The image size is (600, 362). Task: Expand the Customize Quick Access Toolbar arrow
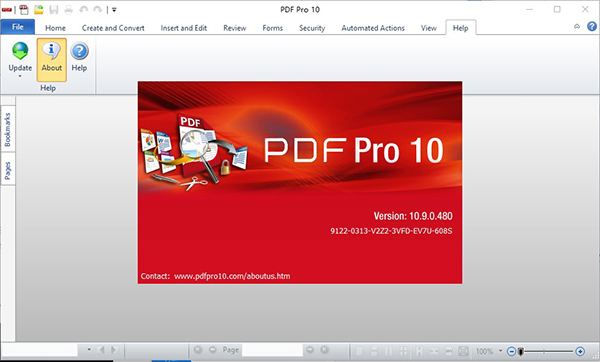pos(114,10)
